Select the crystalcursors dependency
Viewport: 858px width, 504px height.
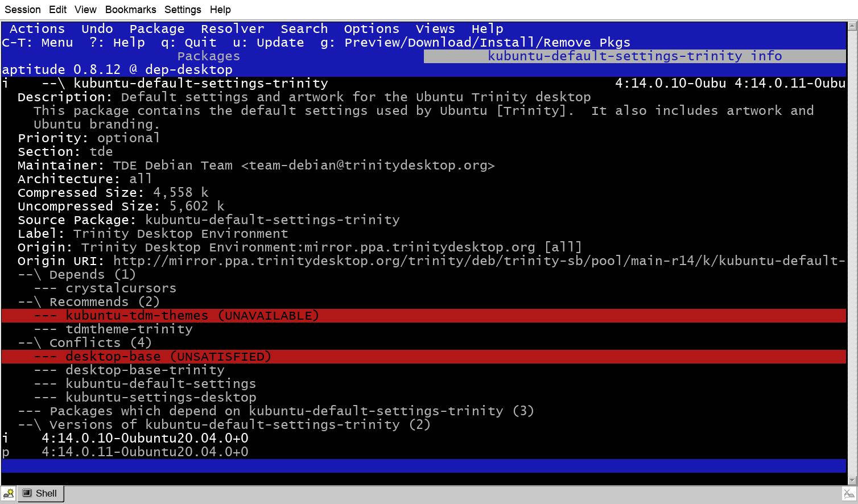click(105, 288)
